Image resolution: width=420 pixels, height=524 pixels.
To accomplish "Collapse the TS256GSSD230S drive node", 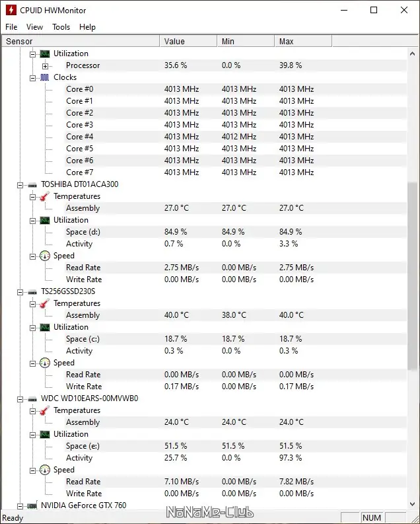I will coord(20,291).
